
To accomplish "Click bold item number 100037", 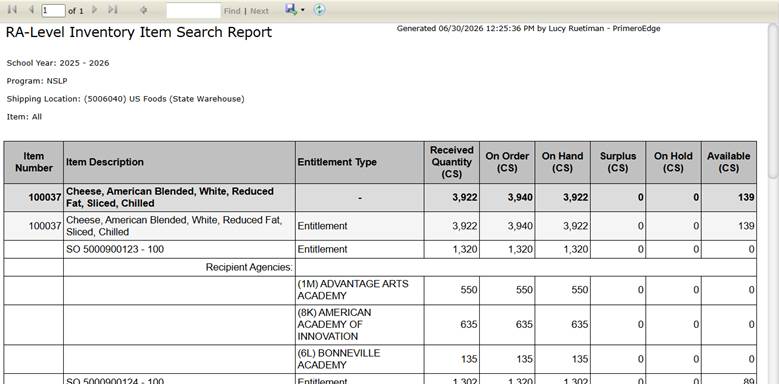I will coord(45,198).
